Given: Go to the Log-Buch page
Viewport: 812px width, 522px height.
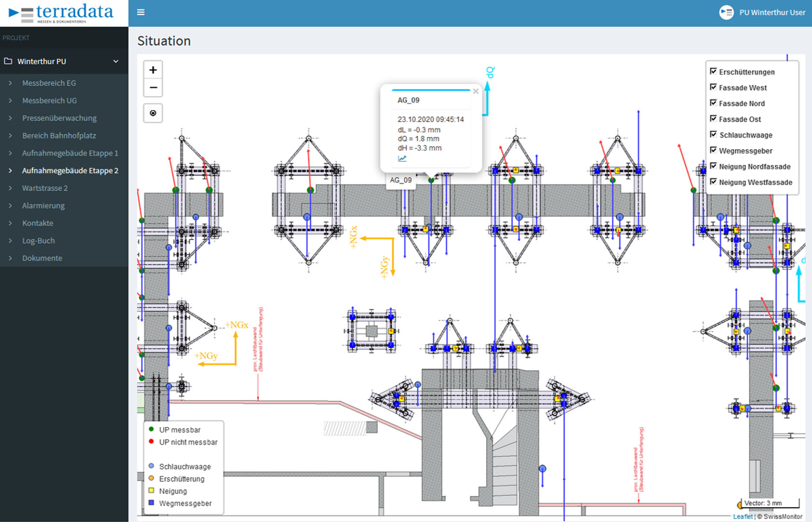Looking at the screenshot, I should click(x=38, y=240).
